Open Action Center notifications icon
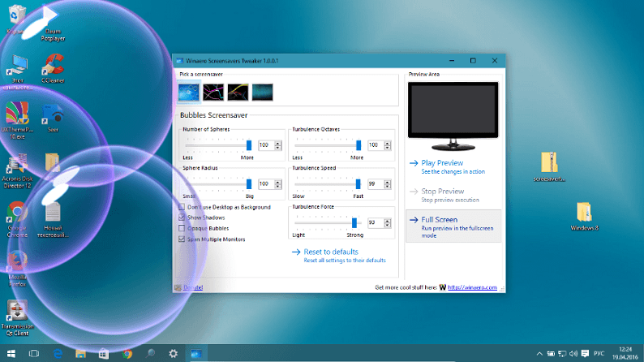This screenshot has width=644, height=362. coord(586,354)
